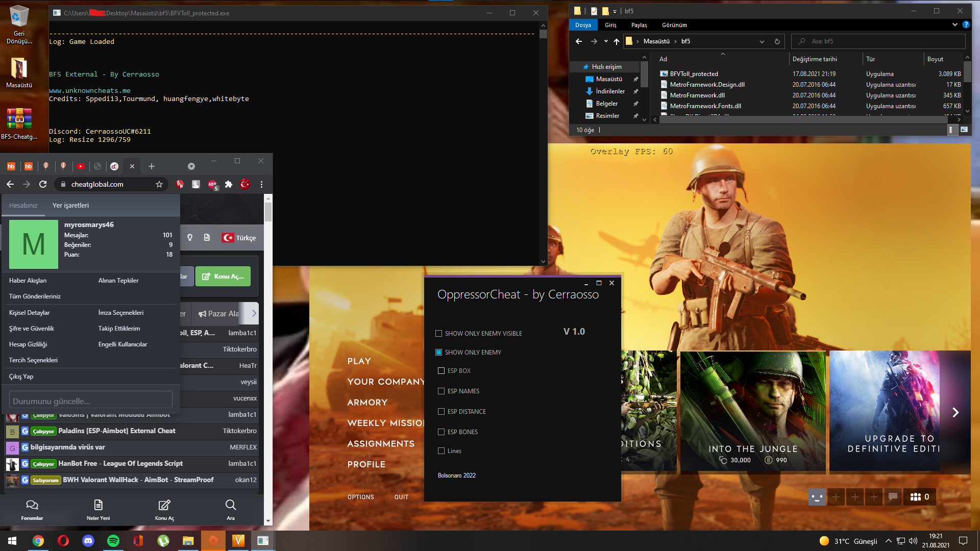
Task: Click the Neler Yeni bottom icon
Action: (98, 510)
